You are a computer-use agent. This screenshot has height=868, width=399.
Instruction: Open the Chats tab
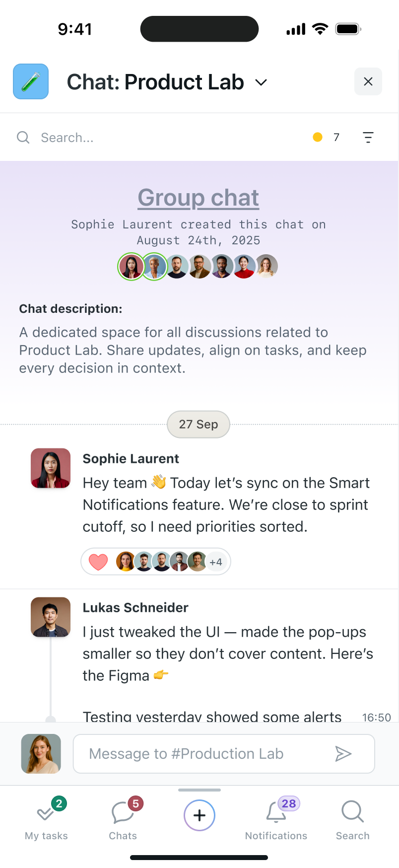[123, 820]
